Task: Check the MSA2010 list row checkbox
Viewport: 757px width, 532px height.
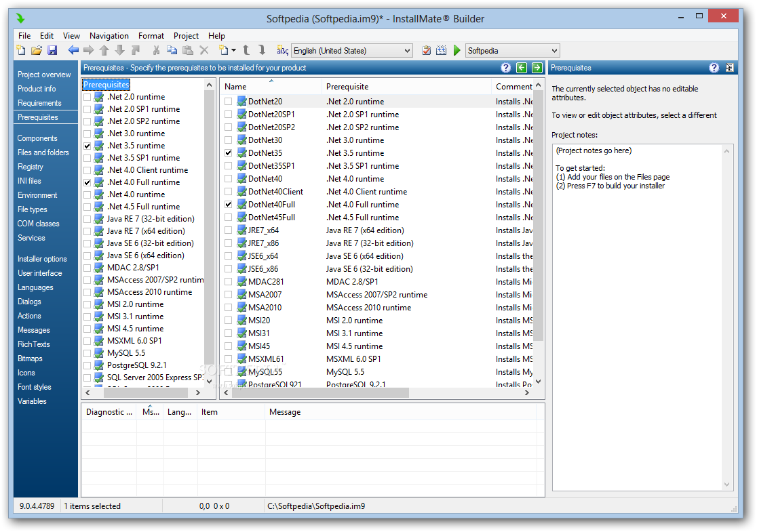Action: tap(229, 308)
